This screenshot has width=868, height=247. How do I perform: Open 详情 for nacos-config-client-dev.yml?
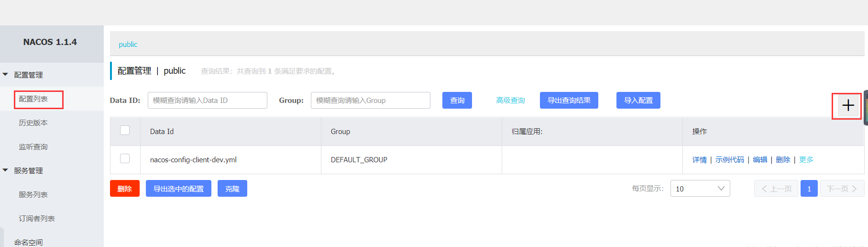pos(699,160)
